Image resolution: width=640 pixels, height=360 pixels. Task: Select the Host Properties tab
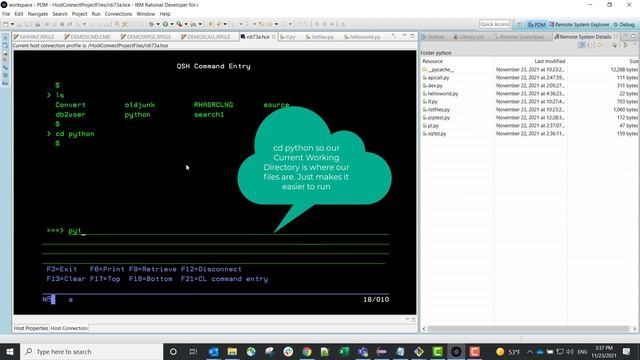(x=31, y=328)
